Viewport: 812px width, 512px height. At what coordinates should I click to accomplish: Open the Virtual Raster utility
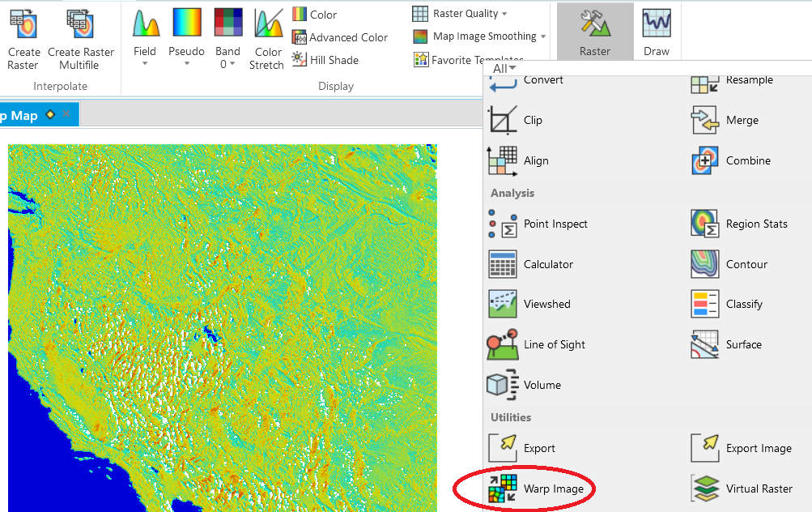coord(767,489)
